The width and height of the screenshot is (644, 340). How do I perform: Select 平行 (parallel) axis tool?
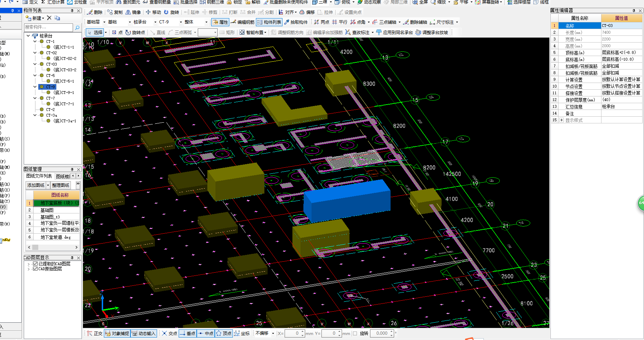click(340, 22)
